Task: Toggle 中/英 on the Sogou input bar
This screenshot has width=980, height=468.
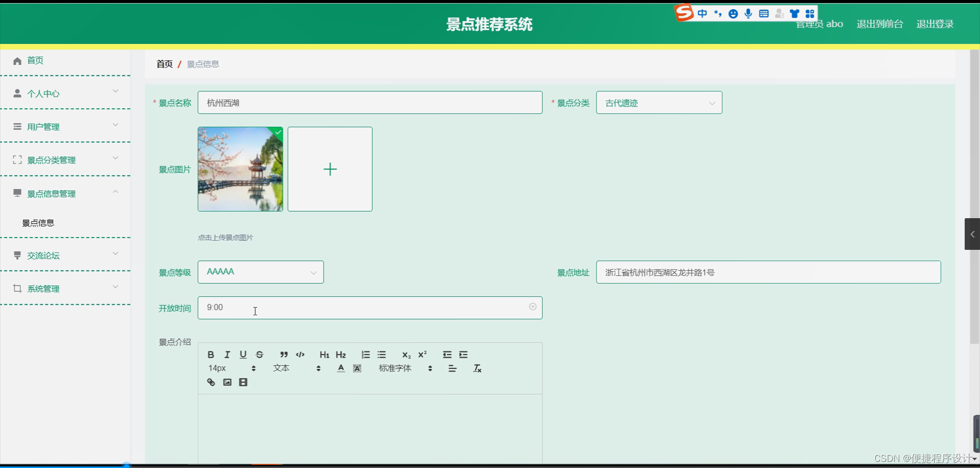Action: coord(703,13)
